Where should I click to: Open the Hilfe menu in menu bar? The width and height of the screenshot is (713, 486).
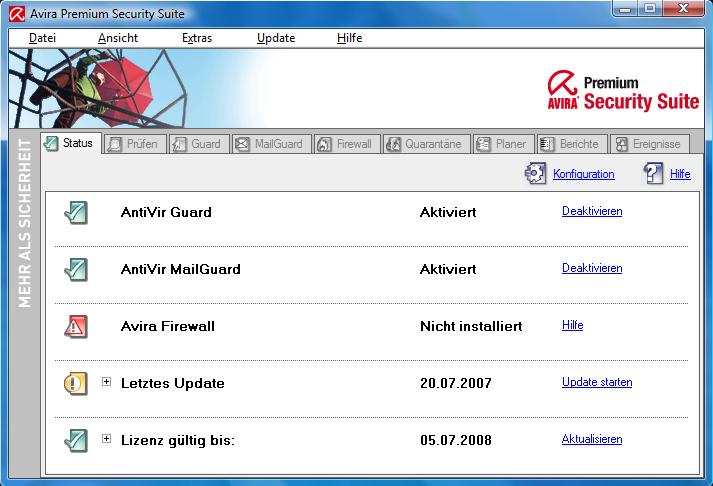coord(350,38)
